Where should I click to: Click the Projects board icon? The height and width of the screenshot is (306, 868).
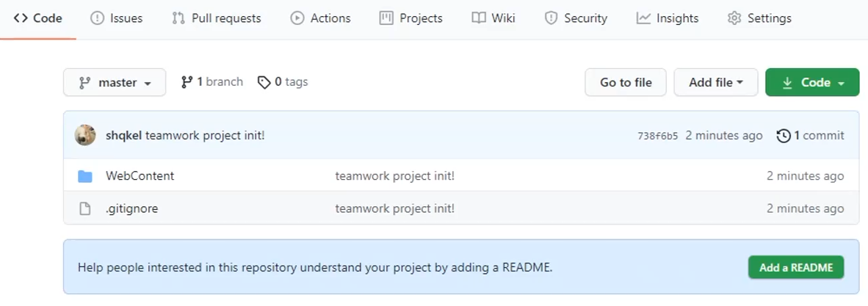point(386,18)
